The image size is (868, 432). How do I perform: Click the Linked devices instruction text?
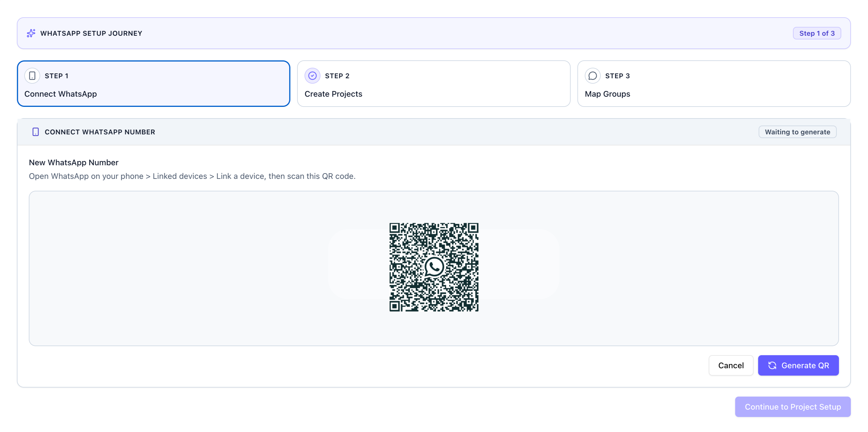192,176
